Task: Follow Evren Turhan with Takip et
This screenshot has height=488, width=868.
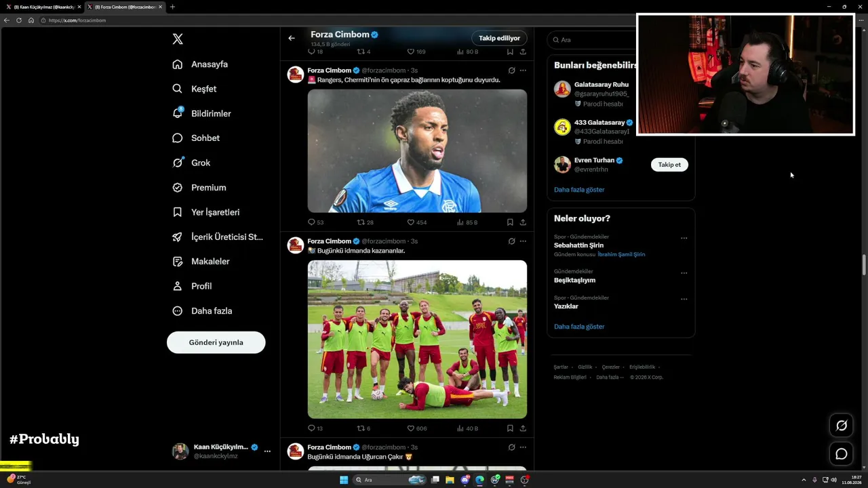Action: 669,165
